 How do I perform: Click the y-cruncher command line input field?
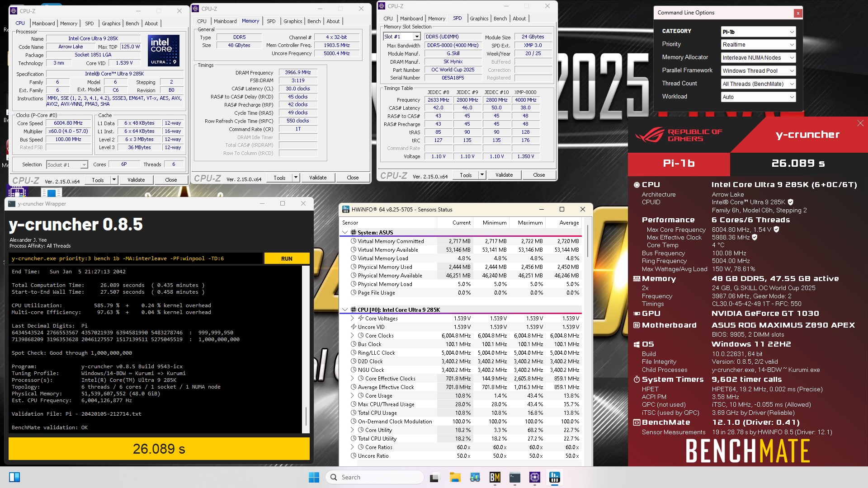pyautogui.click(x=136, y=258)
